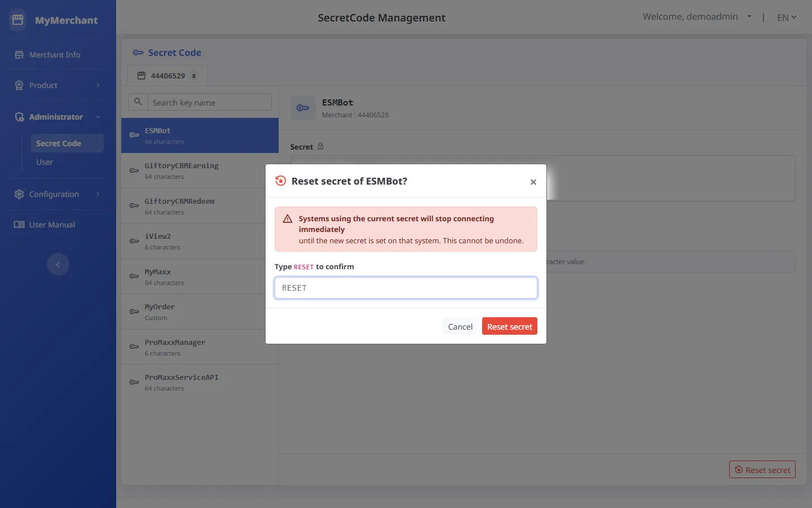
Task: Collapse sidebar with the round arrow button
Action: point(58,264)
